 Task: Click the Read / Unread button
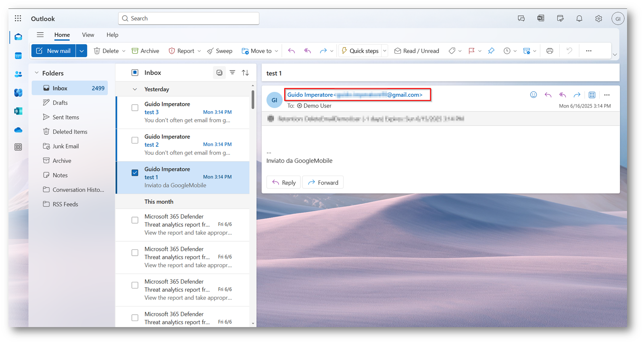[x=417, y=51]
